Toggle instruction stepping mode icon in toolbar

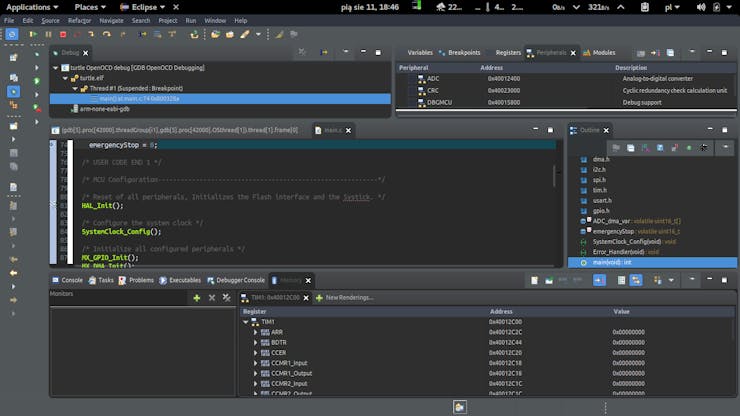143,34
